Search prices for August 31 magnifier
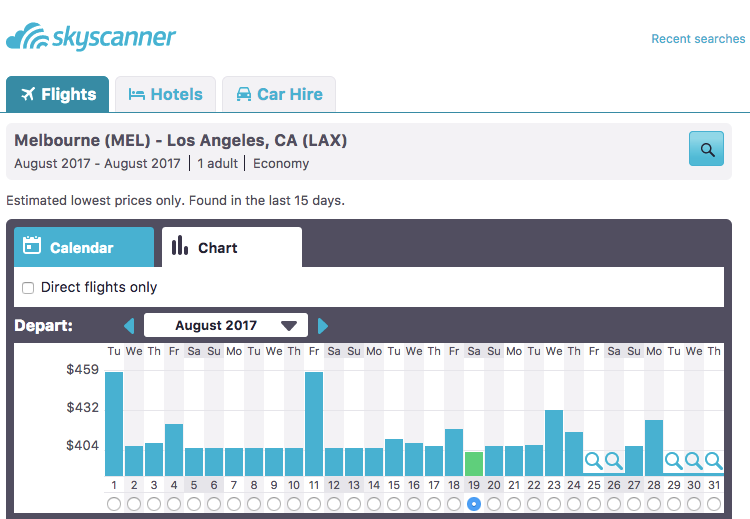Screen dimensions: 750x519 714,461
